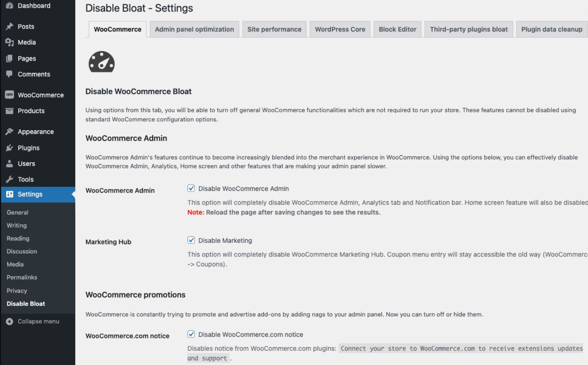This screenshot has height=365, width=588.
Task: Expand the Appearance menu item
Action: pos(36,132)
